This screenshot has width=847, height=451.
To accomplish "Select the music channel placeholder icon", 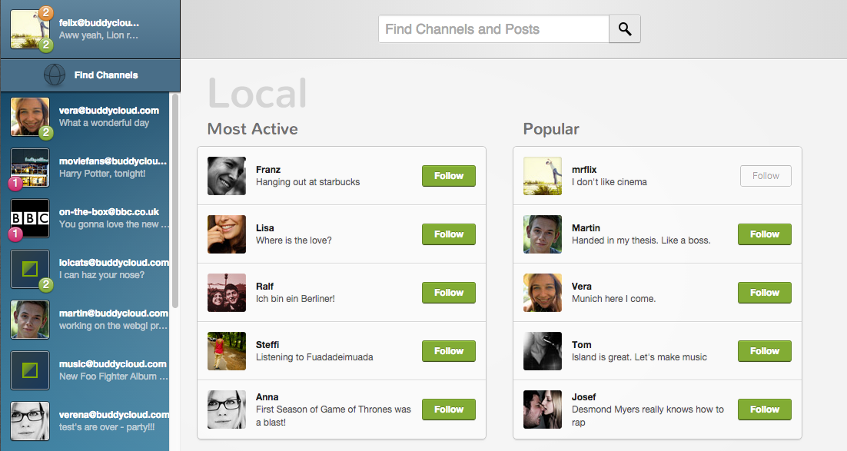I will [30, 371].
